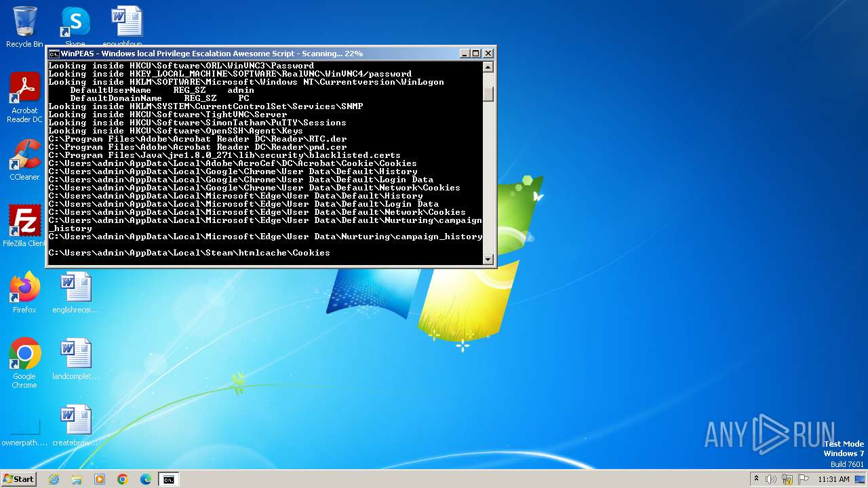
Task: Click the Chrome Default\Login Data line
Action: [x=241, y=180]
